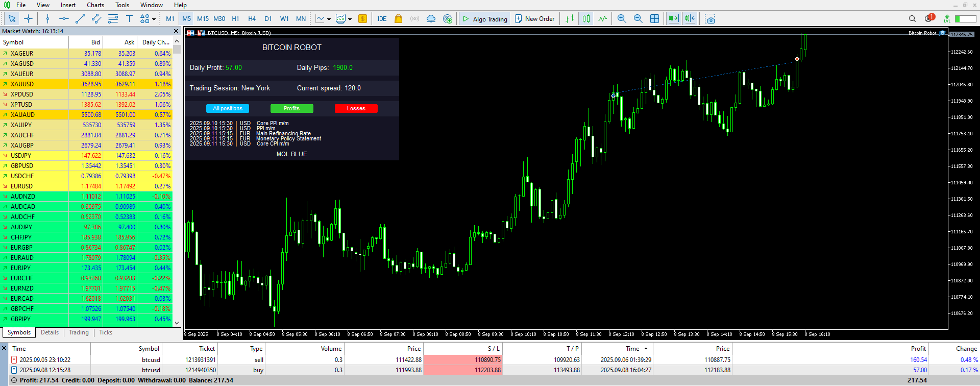Zoom out of the chart
The height and width of the screenshot is (386, 980).
click(638, 19)
